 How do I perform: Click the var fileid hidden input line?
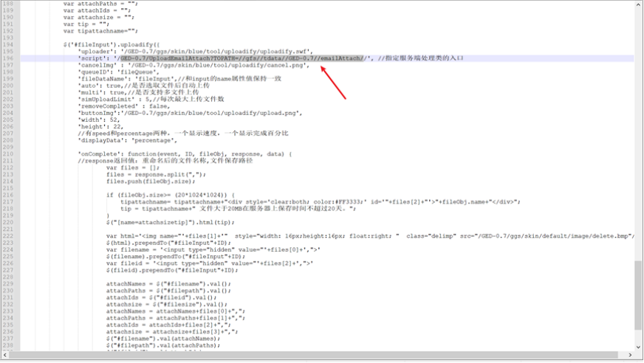point(210,263)
